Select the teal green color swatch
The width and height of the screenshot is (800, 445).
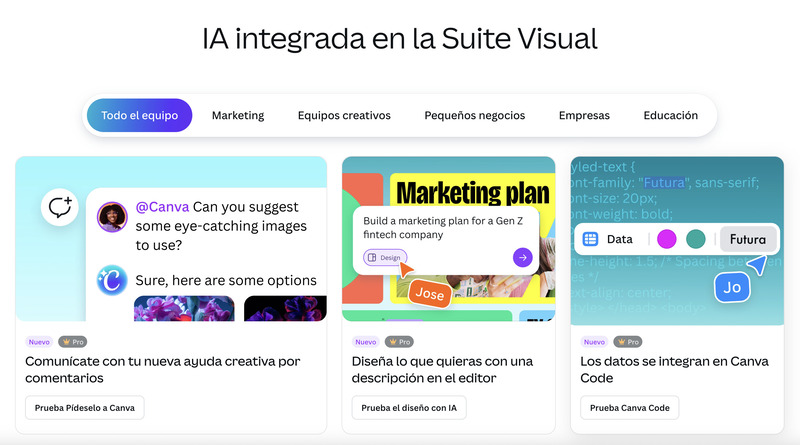[695, 239]
